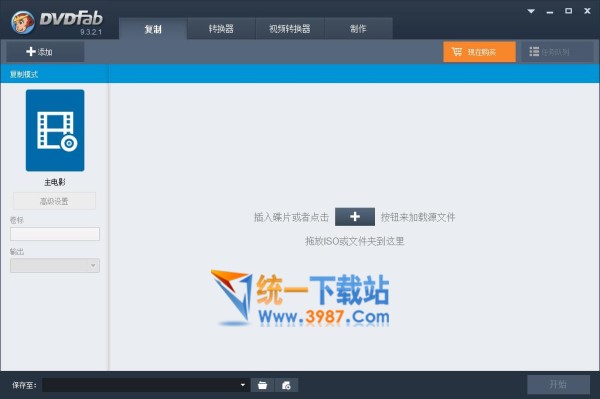Expand the 保存至 path dropdown arrow

coord(243,385)
